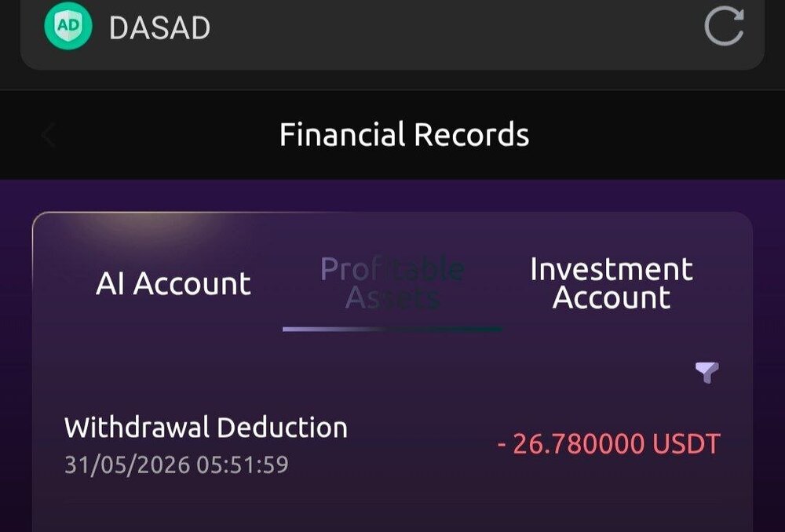This screenshot has height=532, width=785.
Task: Click the word Investment in the right tab
Action: pos(612,269)
